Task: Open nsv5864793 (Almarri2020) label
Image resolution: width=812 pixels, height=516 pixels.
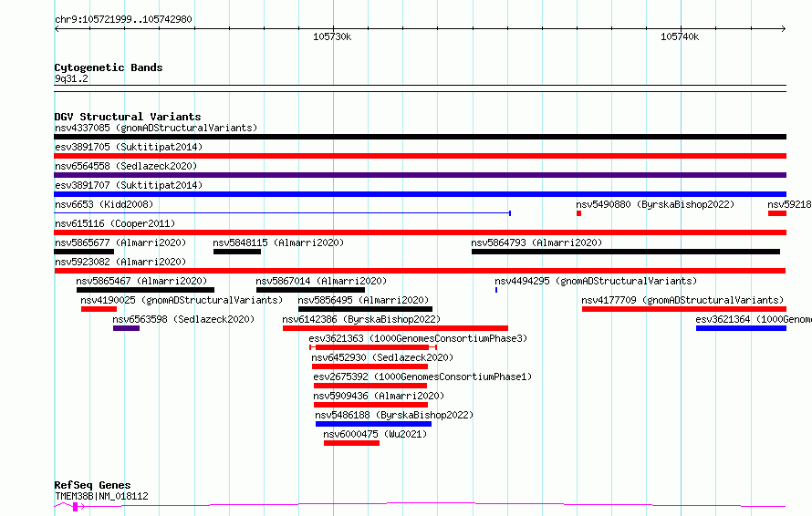Action: coord(536,243)
